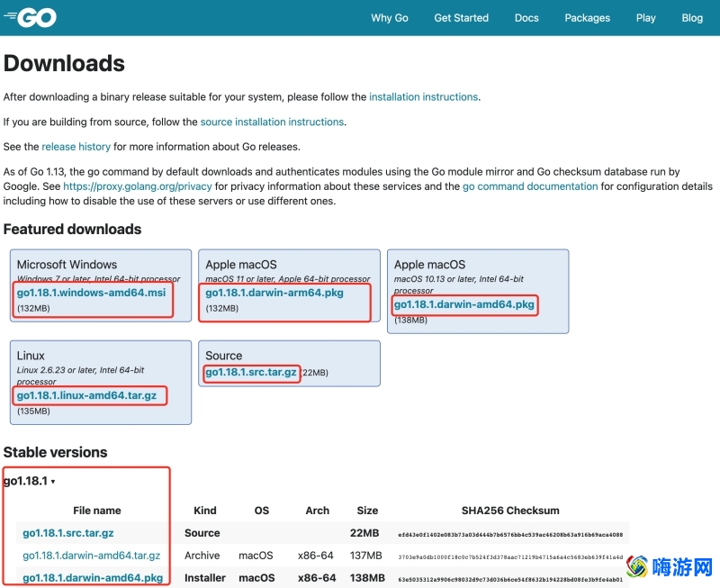Click the "138MB" size cell in the Installer row

coord(367,578)
